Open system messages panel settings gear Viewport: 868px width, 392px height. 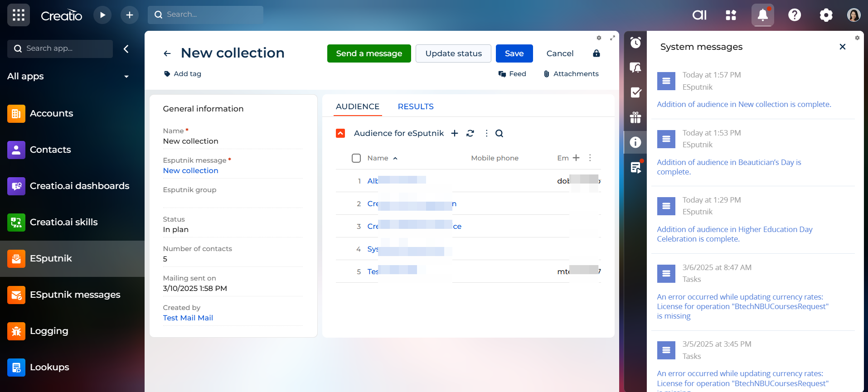tap(857, 38)
